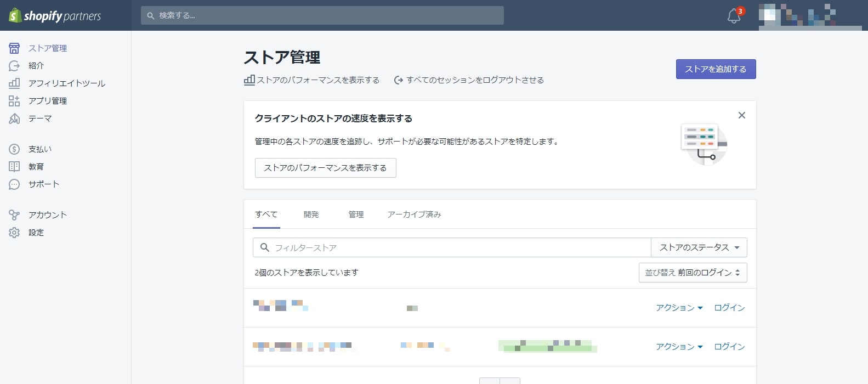
Task: Dismiss the store speed banner
Action: (x=741, y=115)
